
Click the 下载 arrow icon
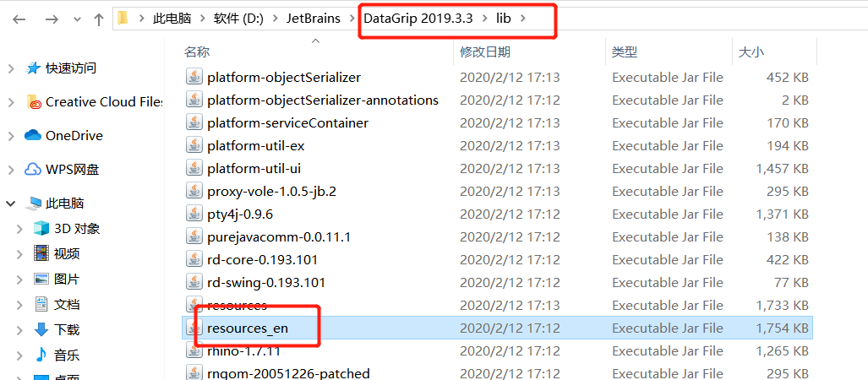click(x=41, y=329)
